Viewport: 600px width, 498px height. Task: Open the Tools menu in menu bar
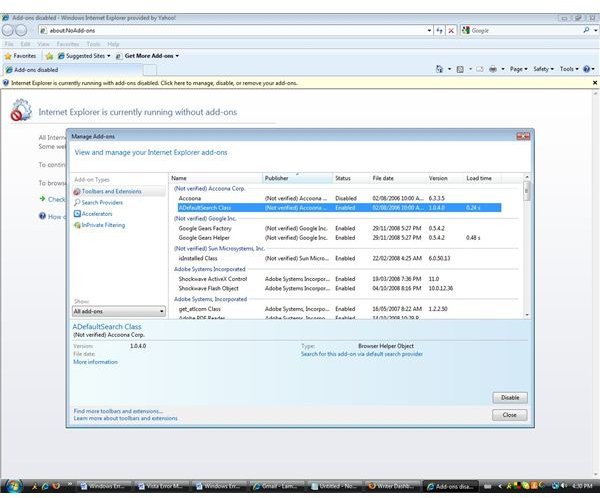[93, 44]
